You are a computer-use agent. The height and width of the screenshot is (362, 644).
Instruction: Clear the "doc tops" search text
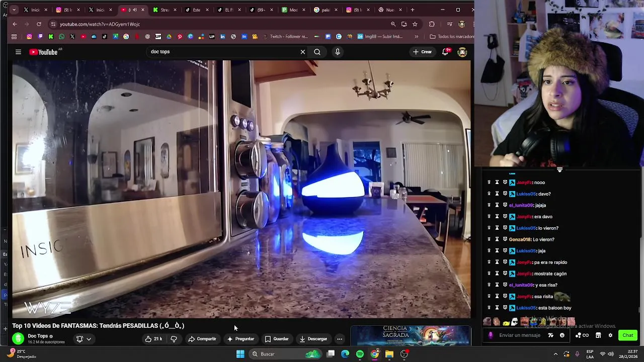[302, 52]
